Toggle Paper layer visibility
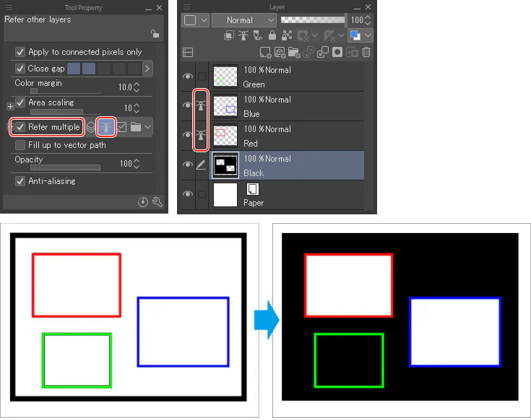Viewport: 531px width, 420px height. coord(188,194)
